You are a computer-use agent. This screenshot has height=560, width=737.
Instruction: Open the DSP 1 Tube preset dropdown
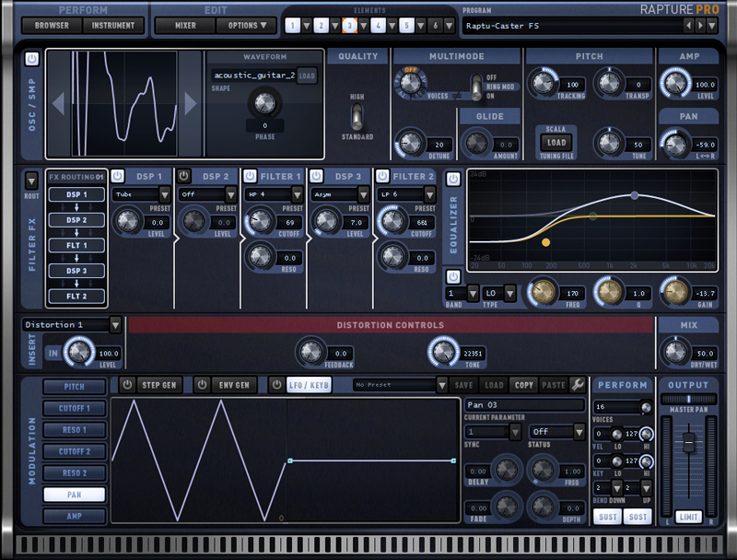click(165, 194)
